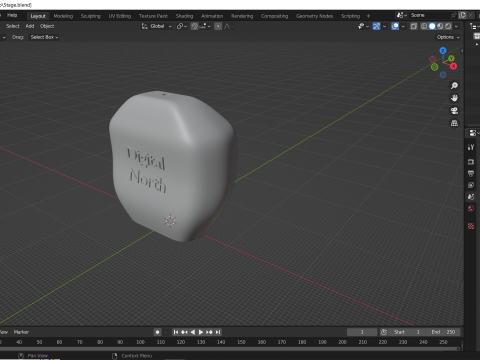
Task: Click the End frame 250 field
Action: coord(443,332)
